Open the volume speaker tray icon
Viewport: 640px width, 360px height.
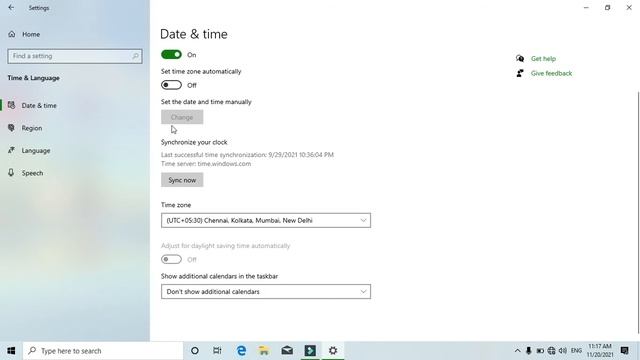coord(563,351)
